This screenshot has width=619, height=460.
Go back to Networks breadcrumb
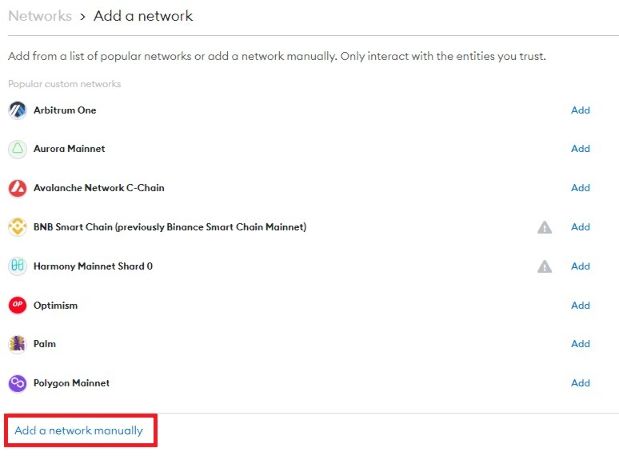point(40,16)
